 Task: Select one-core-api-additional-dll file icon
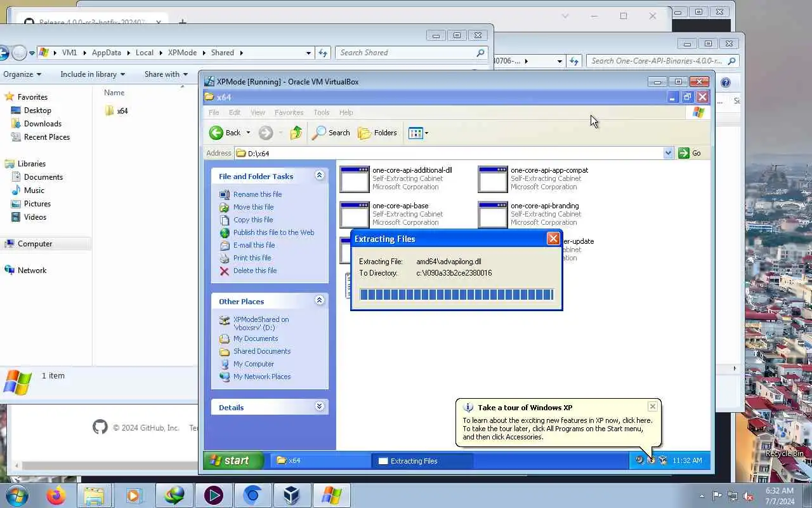pyautogui.click(x=355, y=179)
